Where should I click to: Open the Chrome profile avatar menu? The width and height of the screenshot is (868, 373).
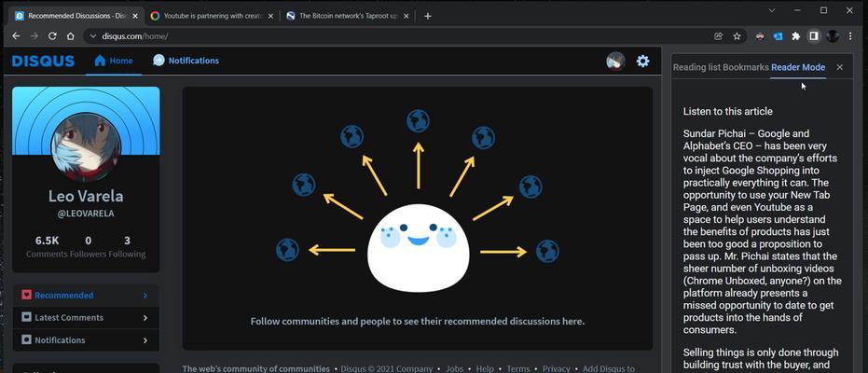coord(833,36)
